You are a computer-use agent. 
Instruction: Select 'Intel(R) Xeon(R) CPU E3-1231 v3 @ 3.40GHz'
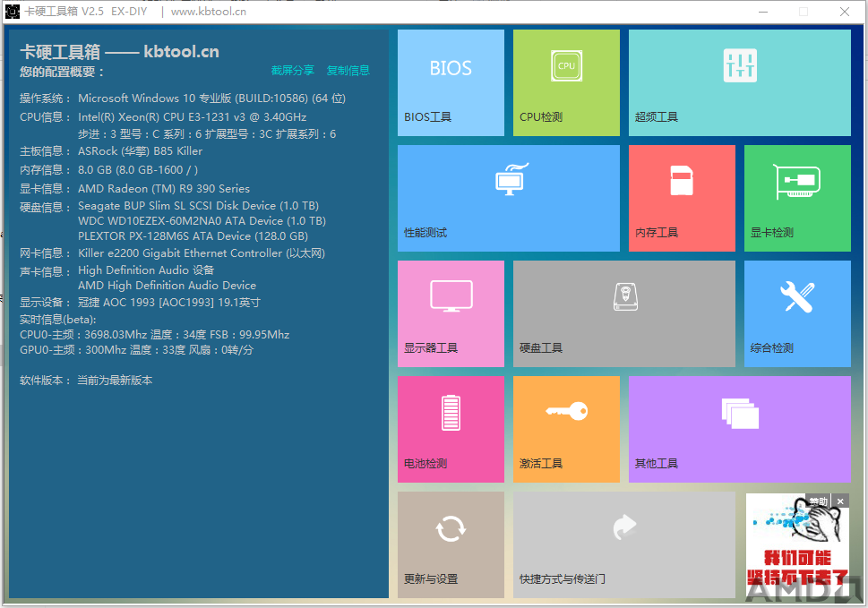(x=192, y=116)
